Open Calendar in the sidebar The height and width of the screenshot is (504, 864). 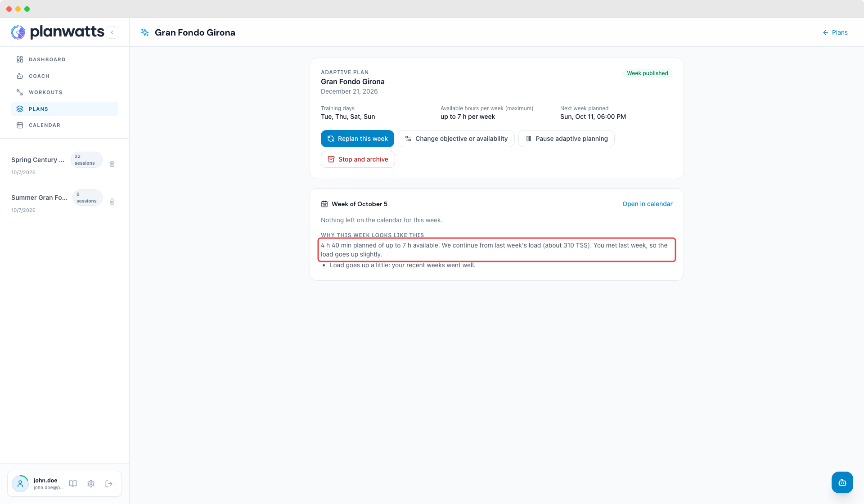[64, 125]
